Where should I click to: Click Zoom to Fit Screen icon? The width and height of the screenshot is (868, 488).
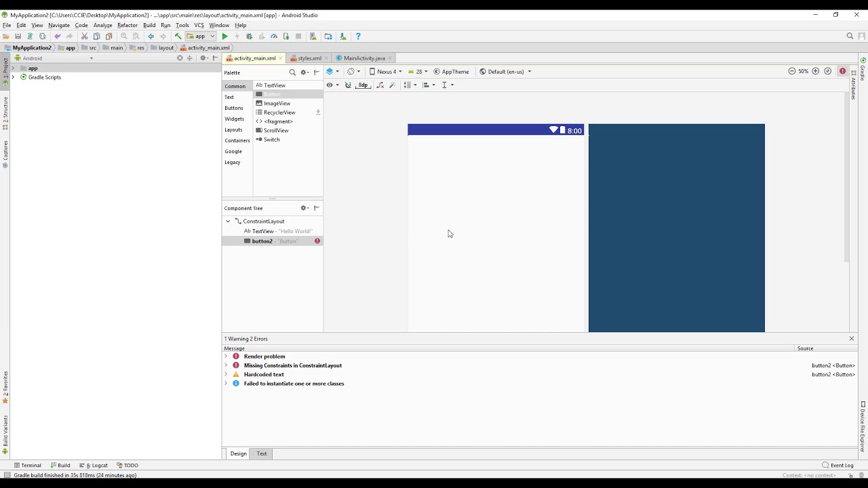coord(827,71)
